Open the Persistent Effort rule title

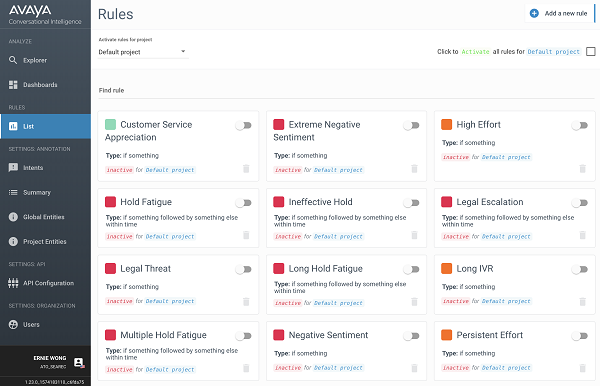coord(489,335)
